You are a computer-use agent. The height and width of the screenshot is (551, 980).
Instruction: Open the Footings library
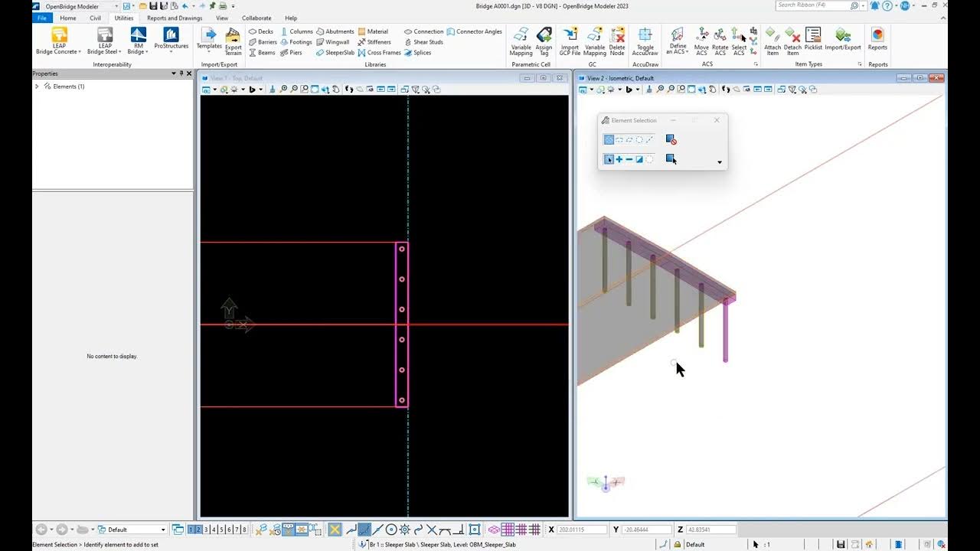click(296, 42)
